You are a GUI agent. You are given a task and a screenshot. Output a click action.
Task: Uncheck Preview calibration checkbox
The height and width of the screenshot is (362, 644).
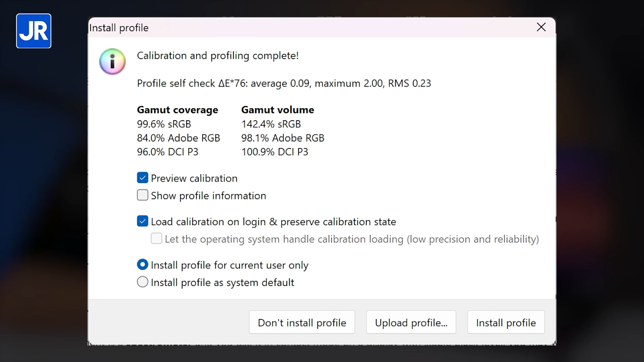click(x=143, y=178)
